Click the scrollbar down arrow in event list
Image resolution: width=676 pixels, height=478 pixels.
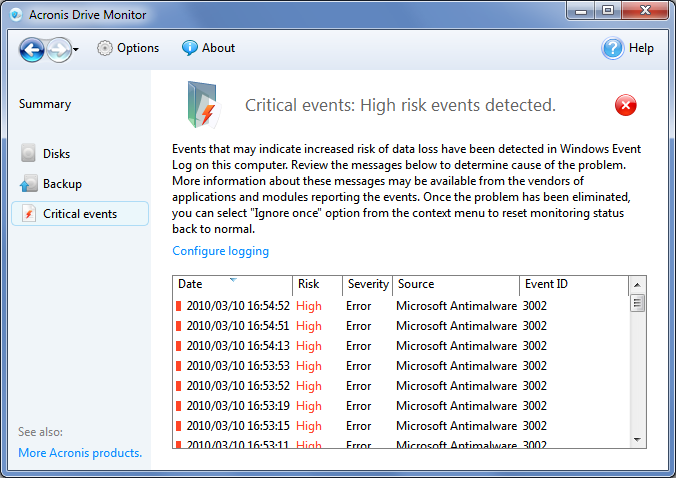pyautogui.click(x=637, y=440)
